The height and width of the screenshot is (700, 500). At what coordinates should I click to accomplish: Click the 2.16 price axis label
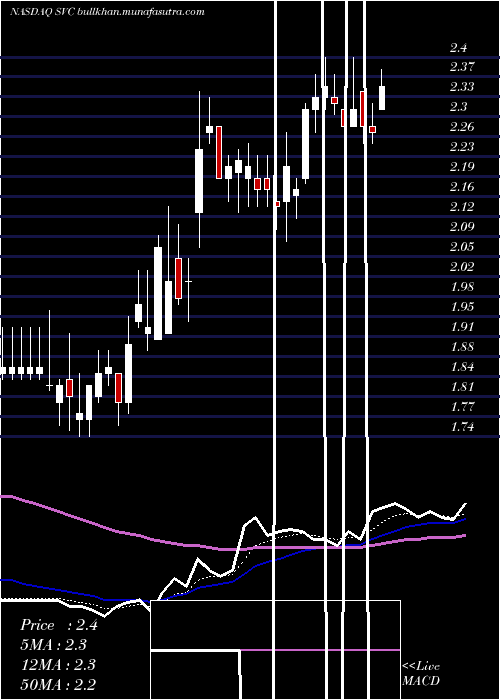(462, 187)
